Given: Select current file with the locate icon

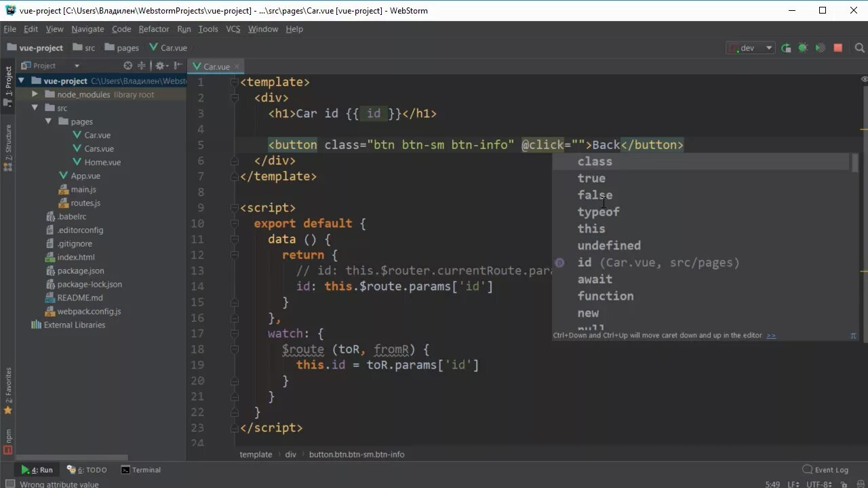Looking at the screenshot, I should (x=128, y=65).
